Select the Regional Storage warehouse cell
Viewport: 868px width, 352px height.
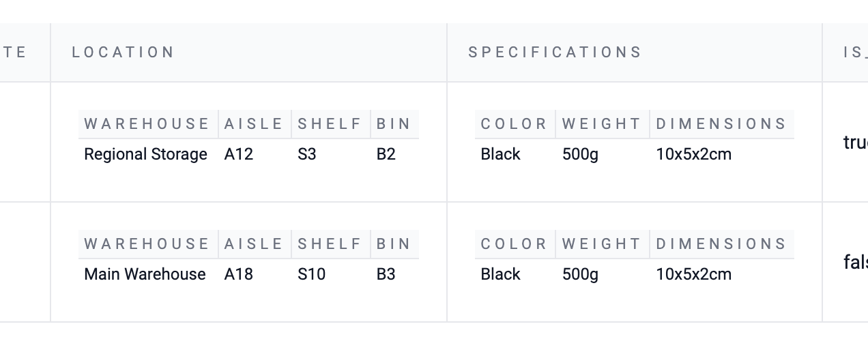(145, 154)
